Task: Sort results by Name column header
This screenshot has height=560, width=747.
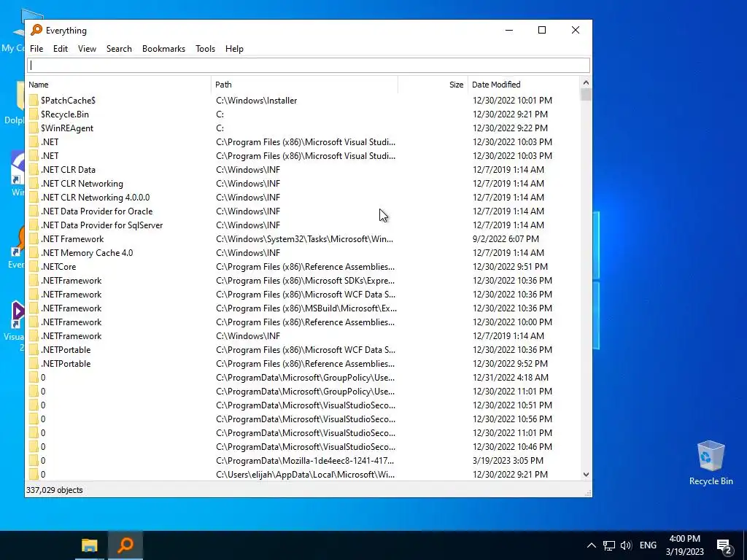Action: [x=119, y=85]
